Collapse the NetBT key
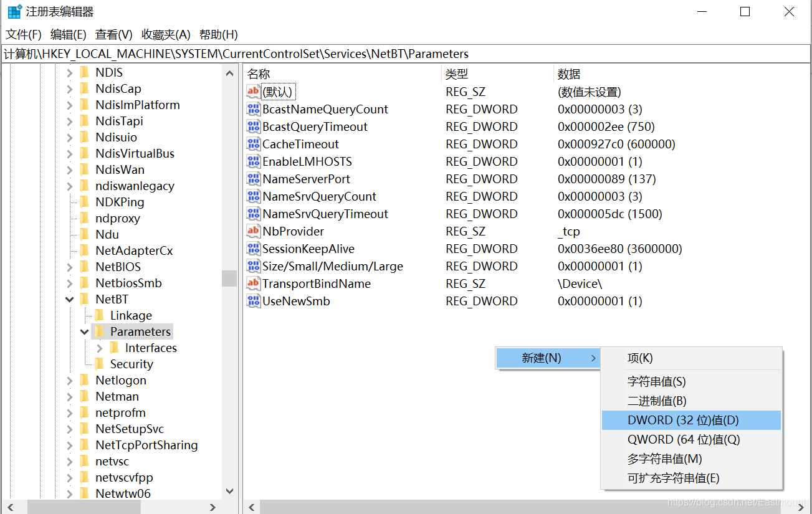The image size is (812, 514). (70, 300)
